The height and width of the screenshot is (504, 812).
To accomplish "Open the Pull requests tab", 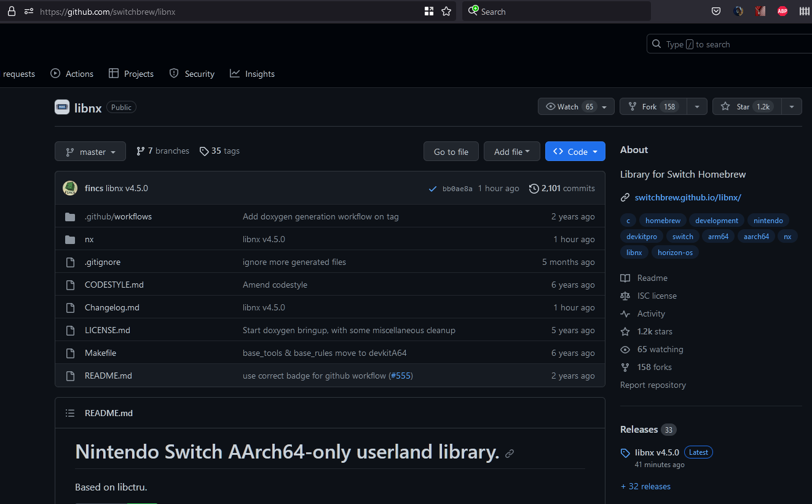I will [19, 74].
